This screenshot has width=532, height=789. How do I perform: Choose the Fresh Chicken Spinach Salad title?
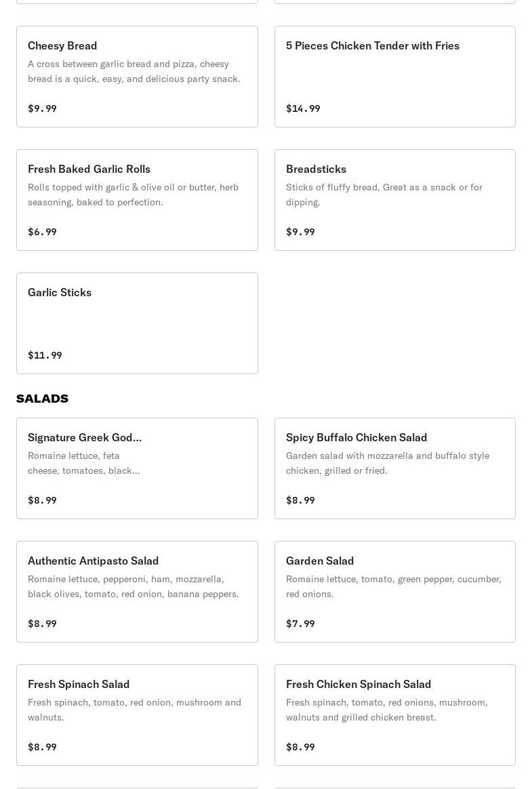(x=359, y=684)
